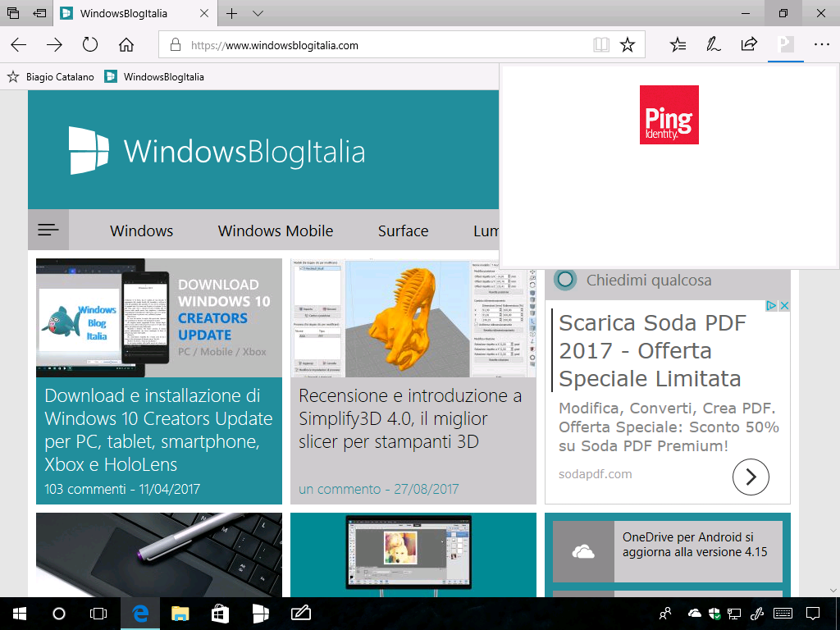Open the Action Center notifications
The height and width of the screenshot is (630, 840).
813,614
